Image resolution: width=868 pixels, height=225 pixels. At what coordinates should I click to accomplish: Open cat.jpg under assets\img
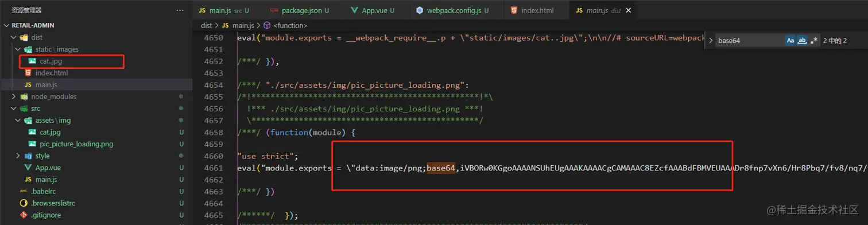click(x=50, y=132)
